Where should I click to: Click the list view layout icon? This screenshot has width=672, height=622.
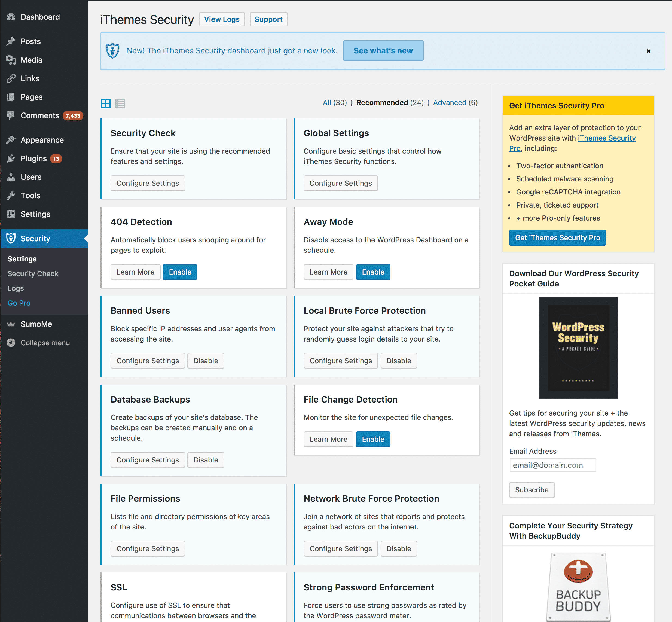[x=120, y=104]
